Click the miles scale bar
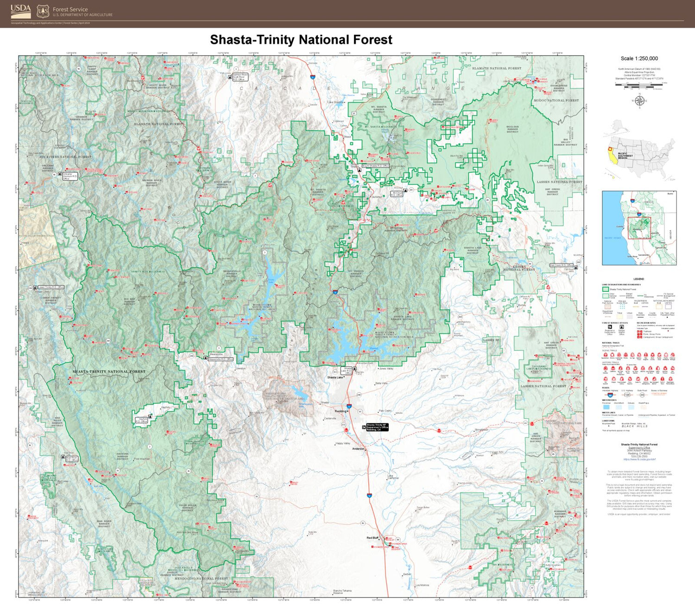 pos(639,84)
